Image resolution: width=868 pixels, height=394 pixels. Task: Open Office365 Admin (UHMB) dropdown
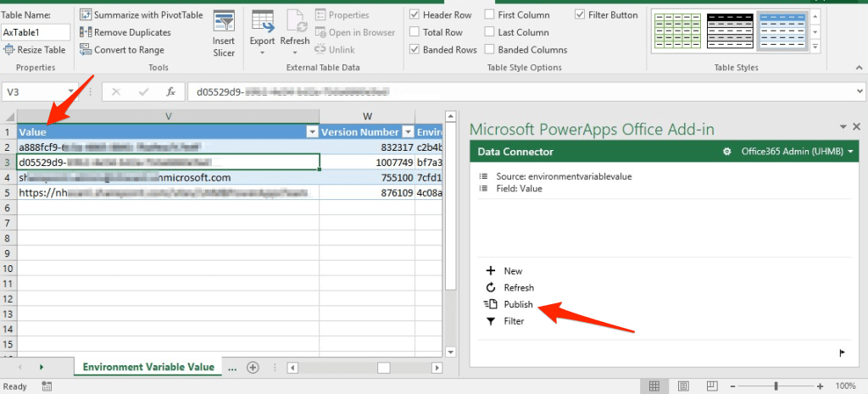(797, 152)
